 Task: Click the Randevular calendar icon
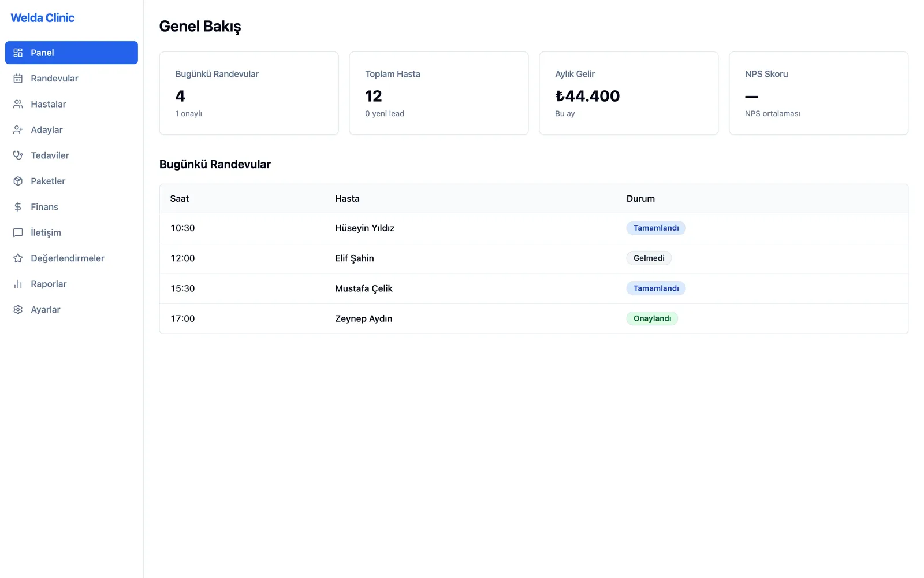coord(18,79)
